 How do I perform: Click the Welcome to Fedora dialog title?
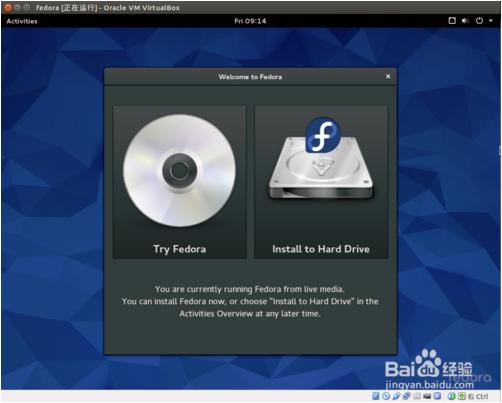point(250,77)
